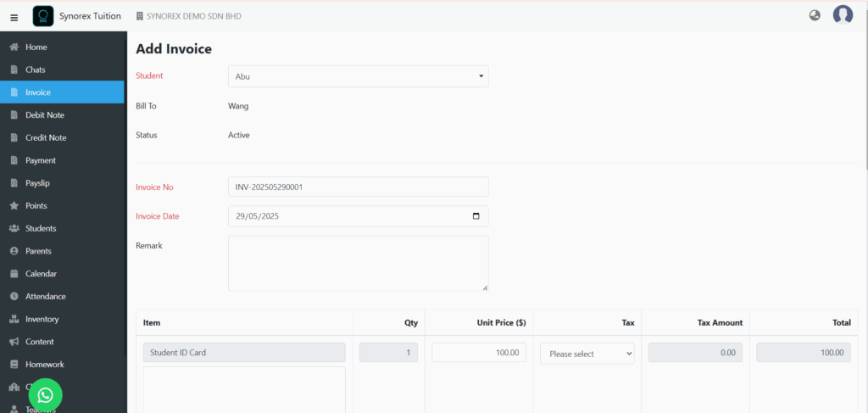Screen dimensions: 868x413
Task: Click the Chats document icon
Action: click(14, 70)
